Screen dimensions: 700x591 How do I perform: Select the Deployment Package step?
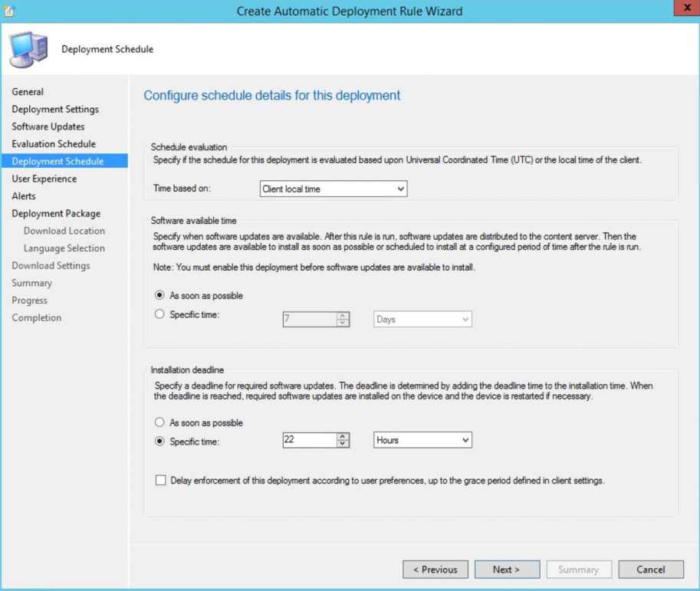tap(56, 213)
